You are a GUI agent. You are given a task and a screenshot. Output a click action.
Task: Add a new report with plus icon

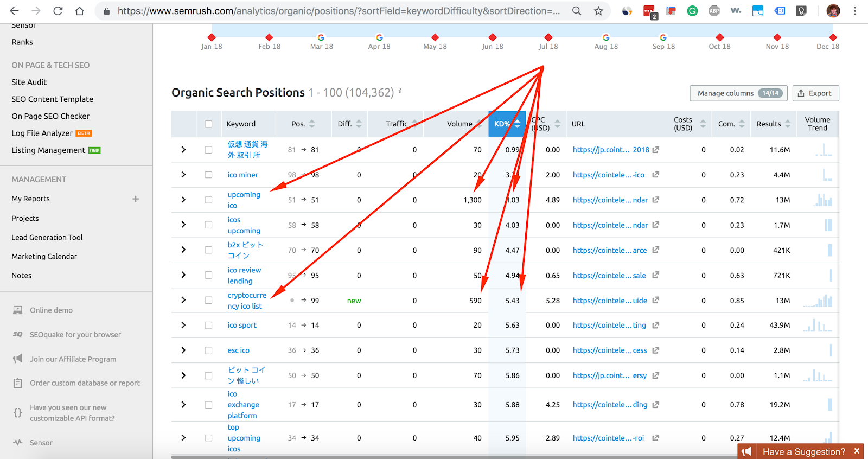click(136, 199)
